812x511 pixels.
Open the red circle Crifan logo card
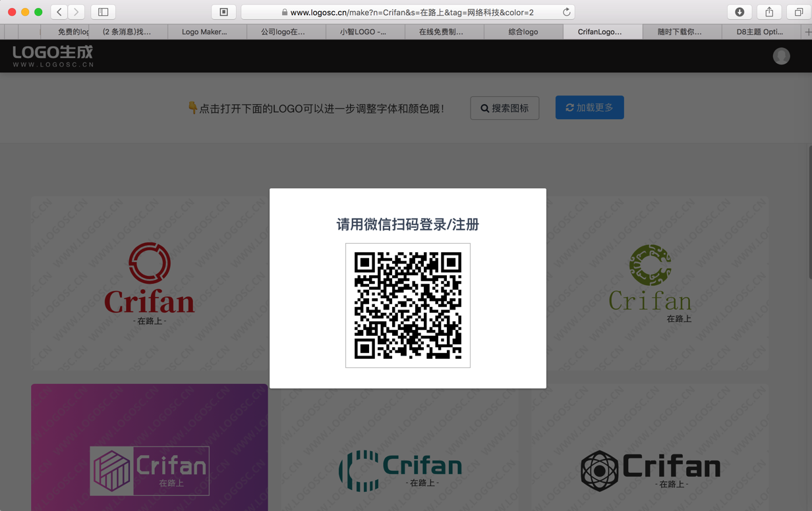pos(150,284)
